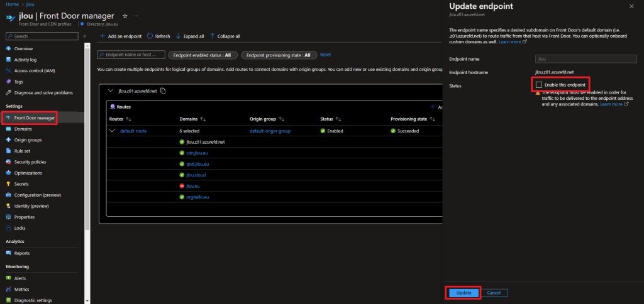Open Endpoint enabled status filter

[203, 55]
